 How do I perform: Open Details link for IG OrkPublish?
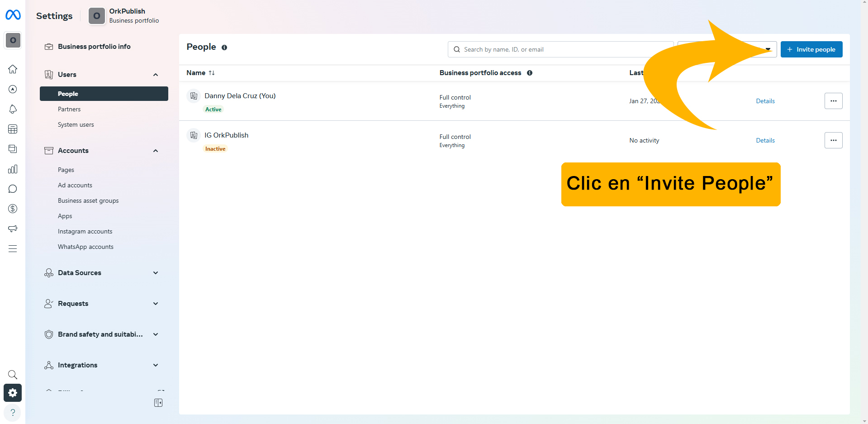[x=765, y=140]
